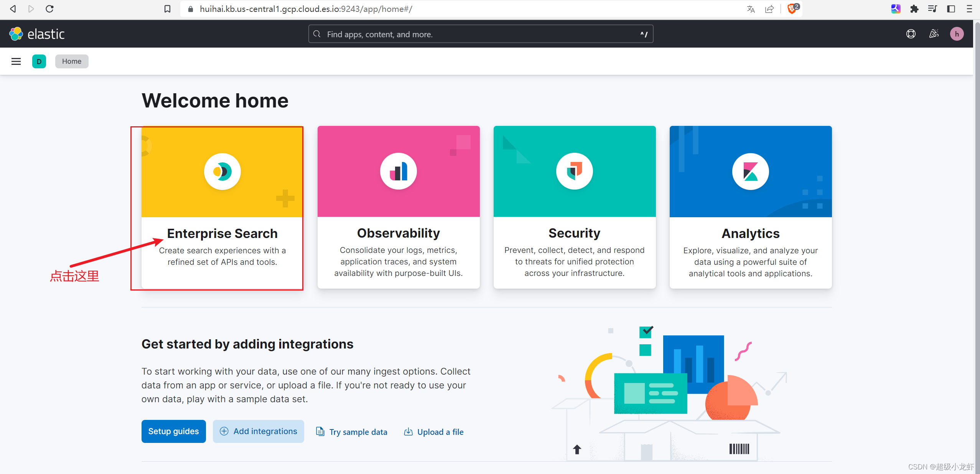This screenshot has width=980, height=474.
Task: Open browser extensions puzzle icon
Action: [x=914, y=9]
